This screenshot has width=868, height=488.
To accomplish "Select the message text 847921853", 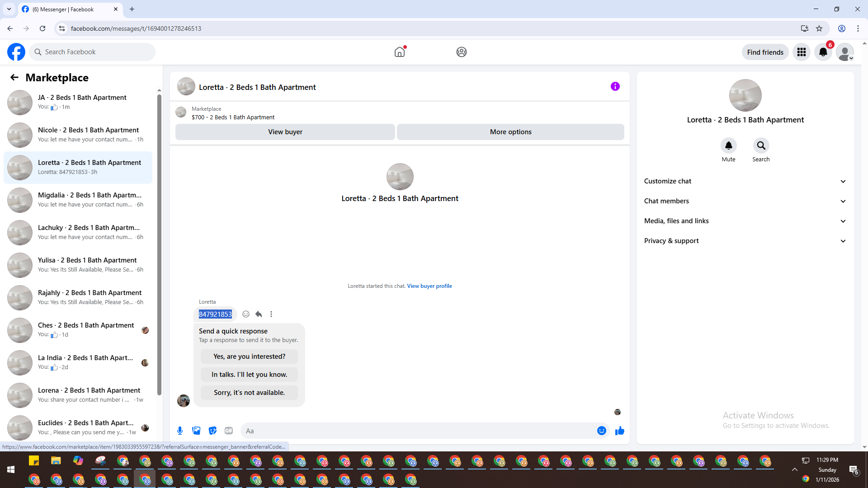I will 215,314.
